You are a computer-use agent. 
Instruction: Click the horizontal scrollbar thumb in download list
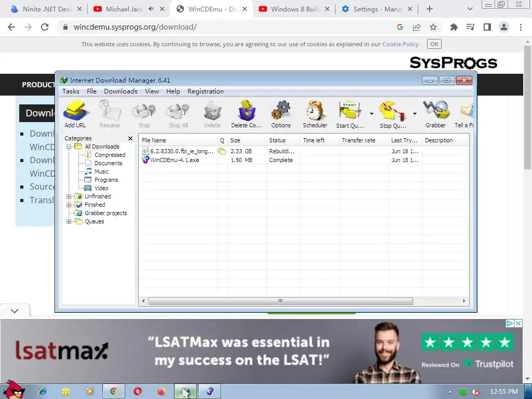pos(281,301)
